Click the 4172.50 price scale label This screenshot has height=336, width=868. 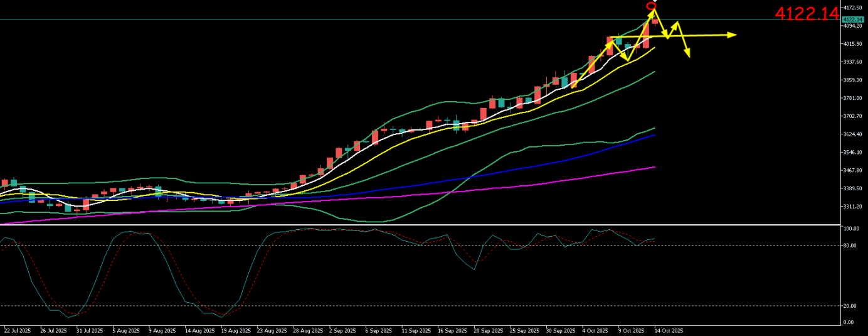coord(852,8)
